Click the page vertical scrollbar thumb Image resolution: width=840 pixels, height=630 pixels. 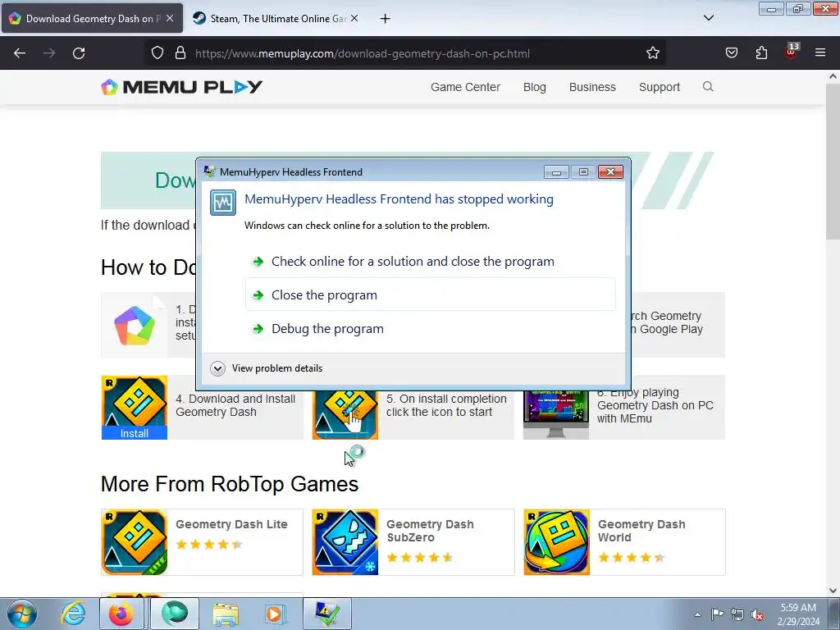(x=833, y=162)
